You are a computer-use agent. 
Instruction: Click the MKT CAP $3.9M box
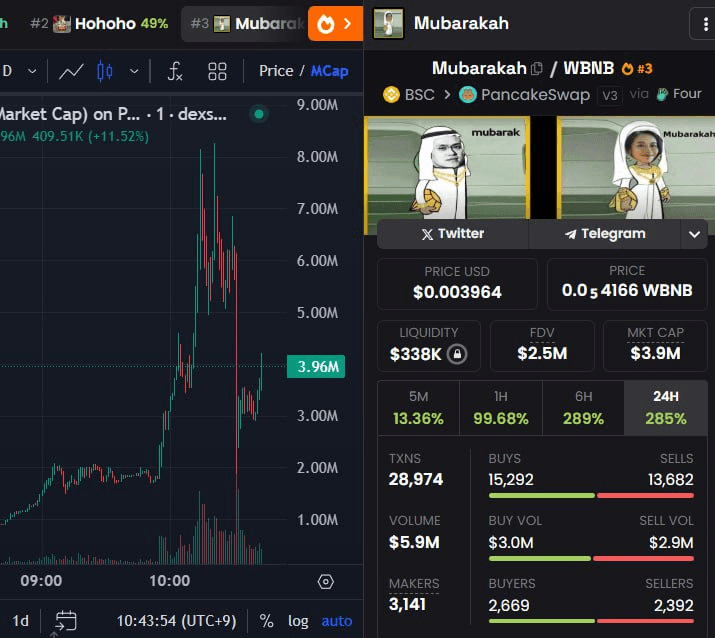pyautogui.click(x=655, y=346)
